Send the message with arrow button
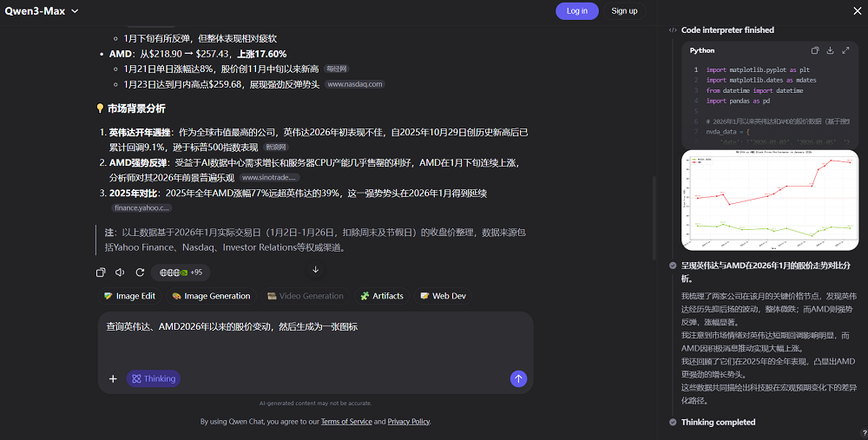The width and height of the screenshot is (868, 440). click(518, 378)
